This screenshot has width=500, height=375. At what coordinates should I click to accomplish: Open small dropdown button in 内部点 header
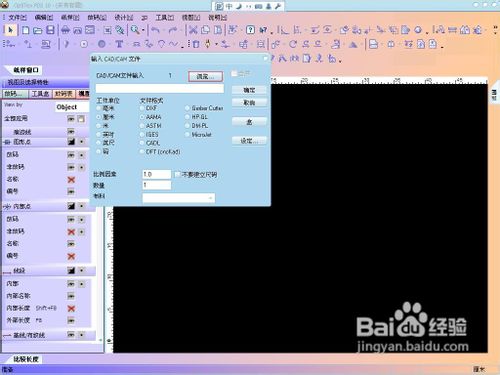point(81,206)
